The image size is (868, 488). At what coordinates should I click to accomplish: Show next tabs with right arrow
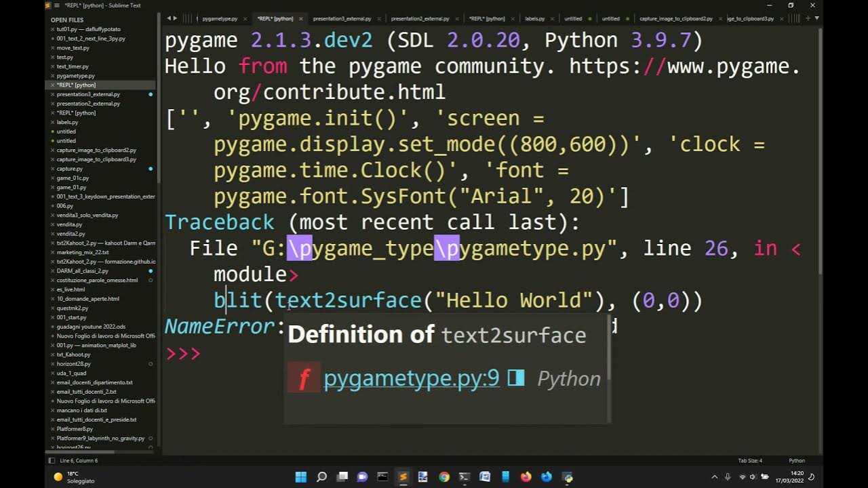175,18
